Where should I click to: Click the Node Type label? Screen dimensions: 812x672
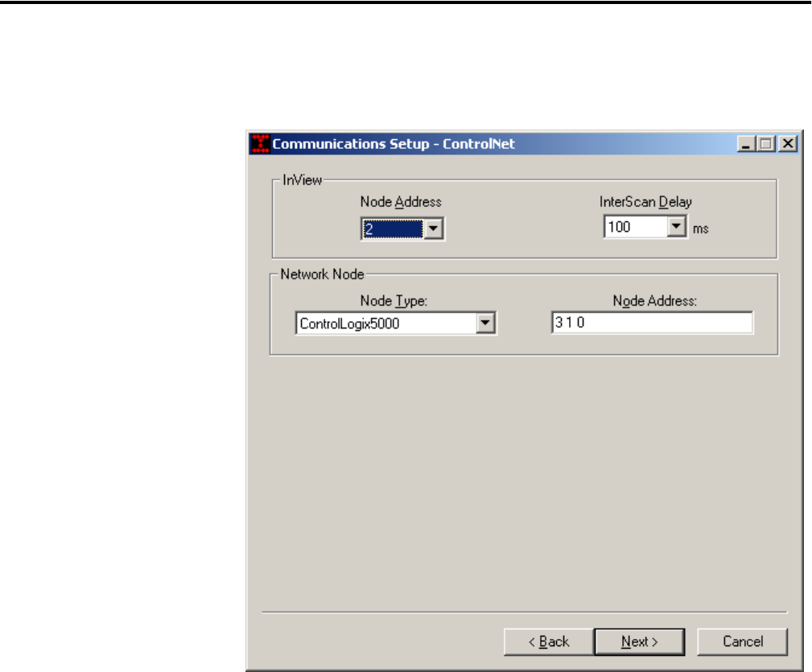point(394,301)
